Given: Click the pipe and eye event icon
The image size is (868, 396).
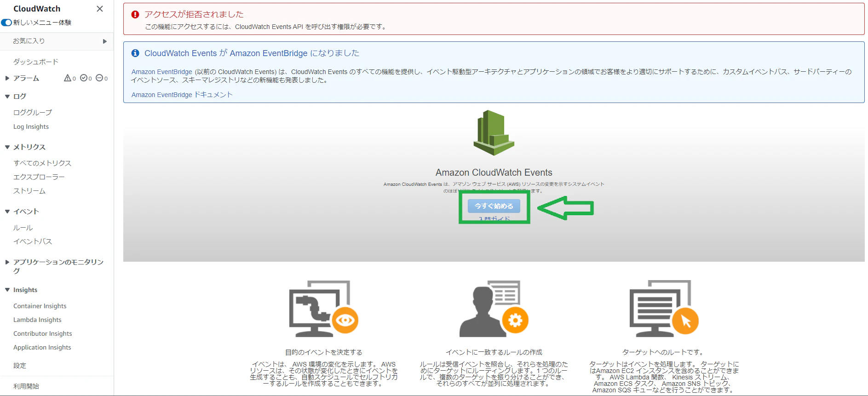Looking at the screenshot, I should (323, 309).
